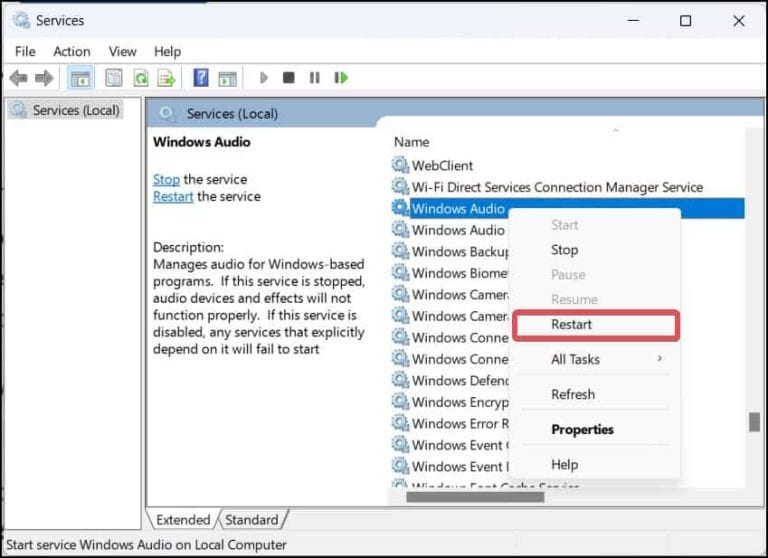The image size is (768, 558).
Task: Select Properties in the context menu
Action: (582, 429)
